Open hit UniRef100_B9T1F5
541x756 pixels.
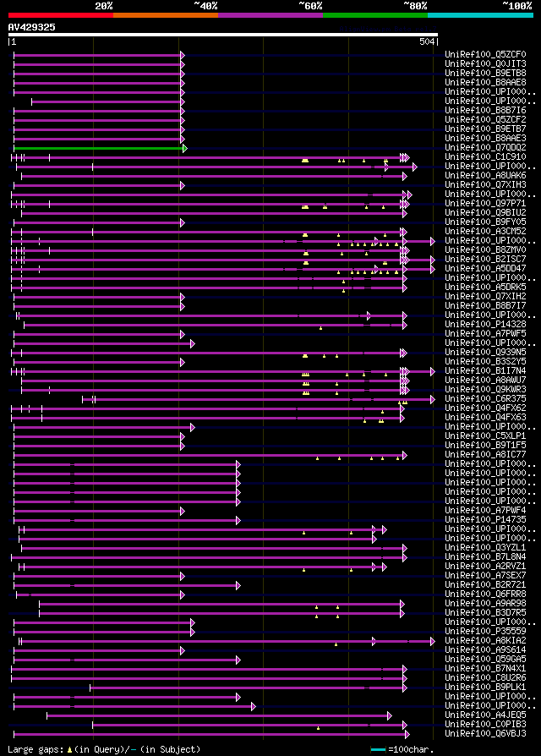[485, 445]
